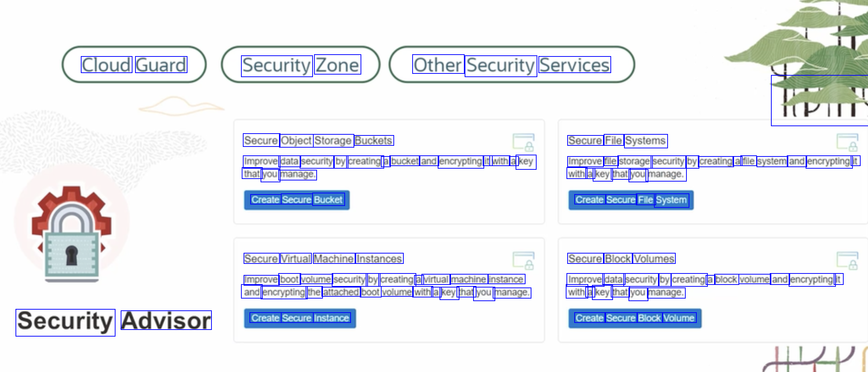Select the Other Security Services tab

pyautogui.click(x=512, y=65)
